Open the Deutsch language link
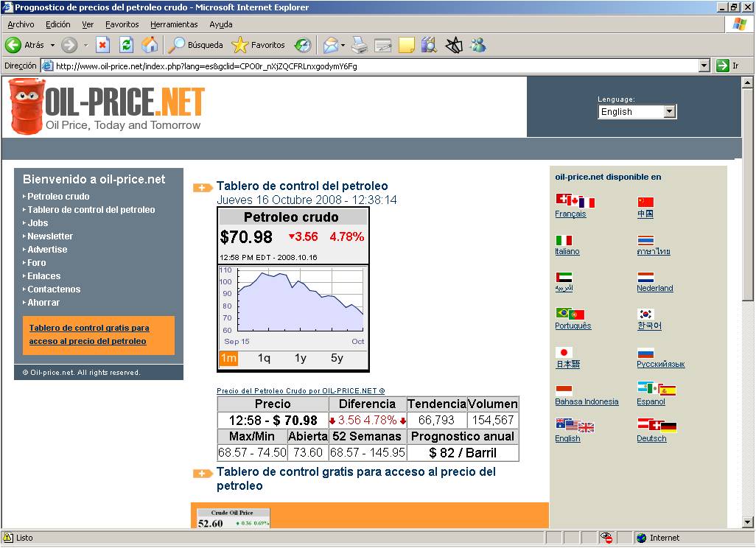The image size is (756, 548). 651,439
